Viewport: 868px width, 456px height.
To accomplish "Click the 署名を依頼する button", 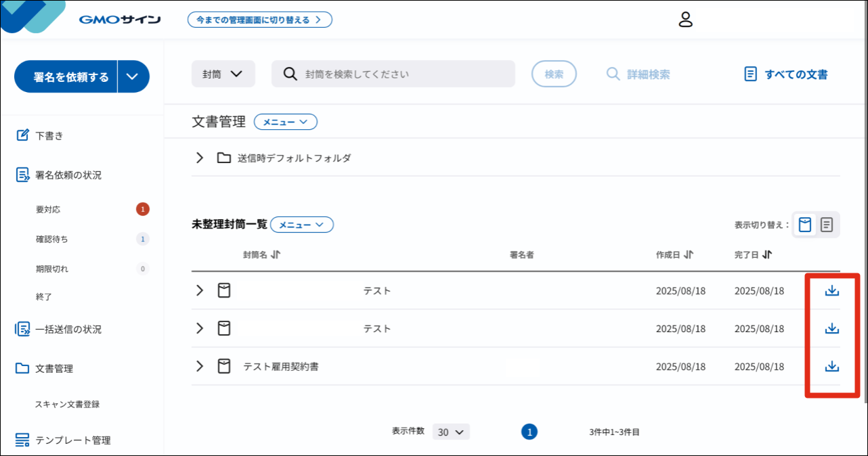I will coord(66,76).
